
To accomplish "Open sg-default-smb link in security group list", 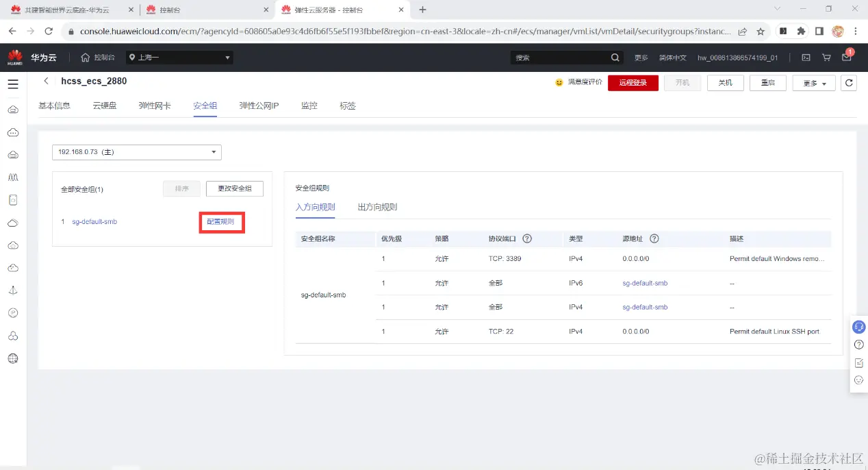I will [x=94, y=222].
